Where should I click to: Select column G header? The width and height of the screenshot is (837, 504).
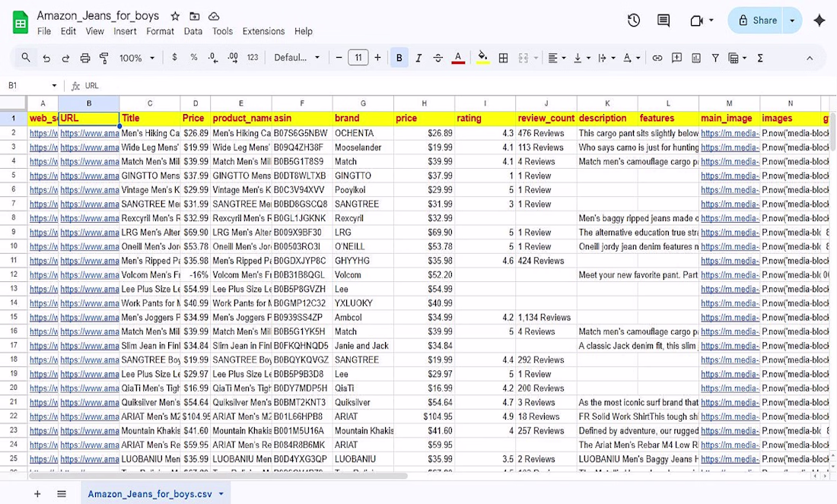pos(363,103)
